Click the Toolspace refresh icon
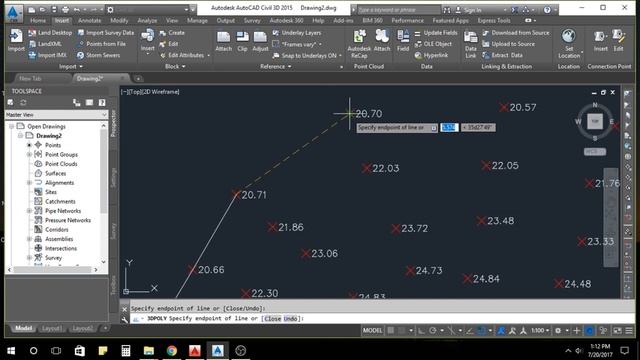 coord(23,102)
